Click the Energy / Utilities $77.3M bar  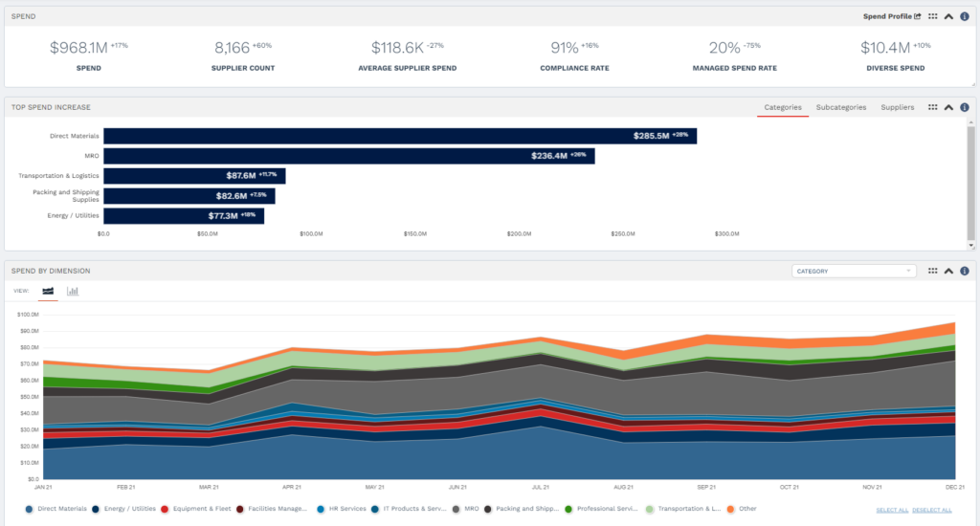click(184, 216)
